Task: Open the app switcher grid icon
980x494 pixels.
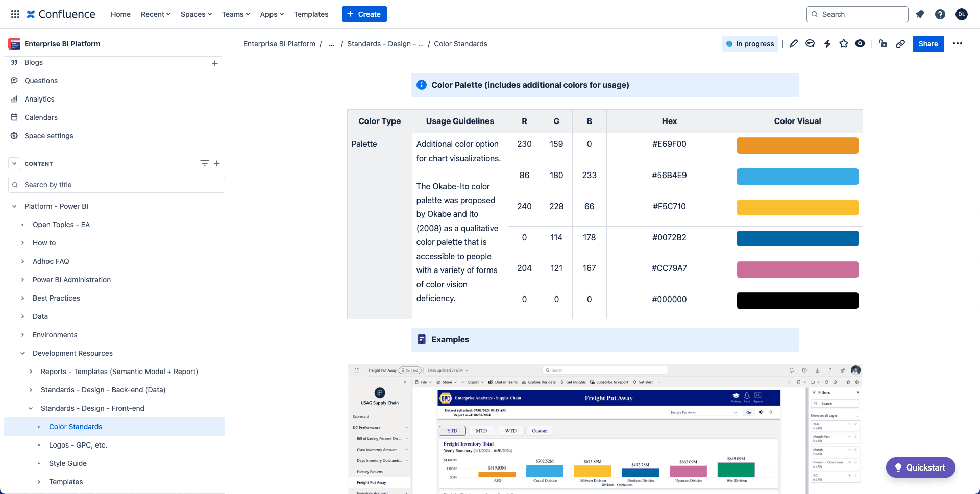Action: [x=15, y=14]
